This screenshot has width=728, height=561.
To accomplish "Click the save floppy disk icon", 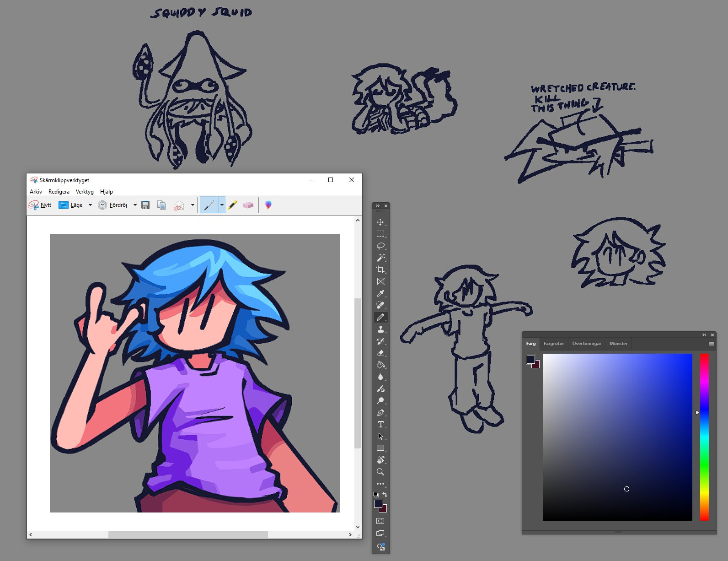I will coord(145,205).
